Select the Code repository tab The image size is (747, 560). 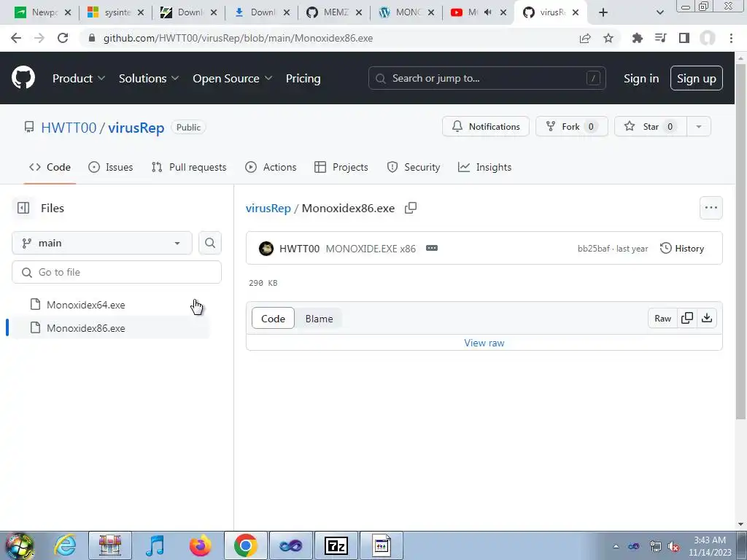pos(50,167)
